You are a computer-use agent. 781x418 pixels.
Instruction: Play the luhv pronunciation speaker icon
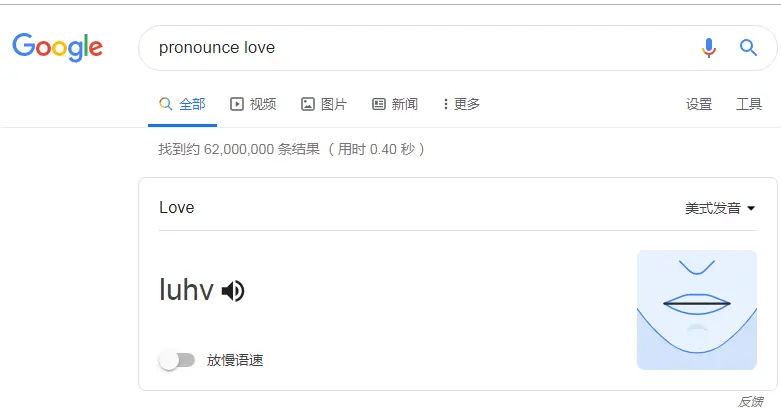[x=233, y=291]
